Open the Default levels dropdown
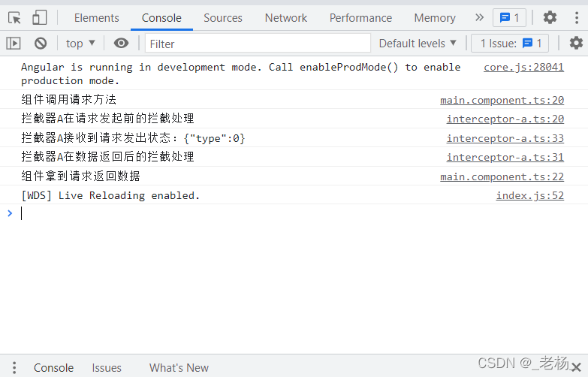The height and width of the screenshot is (377, 588). tap(418, 44)
